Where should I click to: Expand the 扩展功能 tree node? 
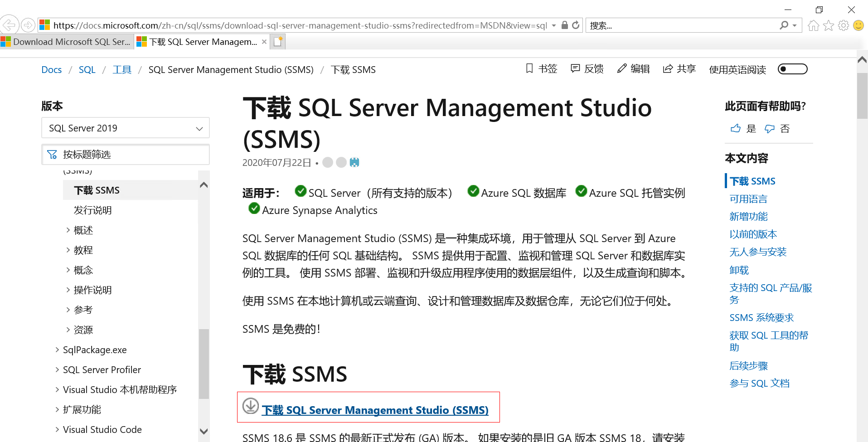(58, 409)
